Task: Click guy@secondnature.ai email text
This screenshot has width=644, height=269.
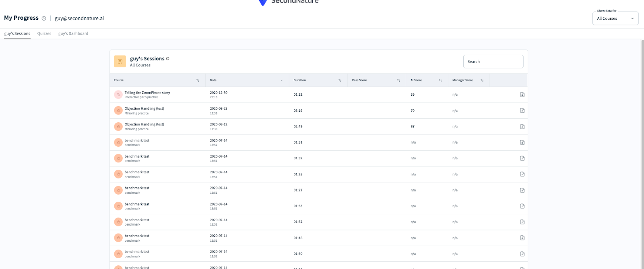Action: coord(79,18)
